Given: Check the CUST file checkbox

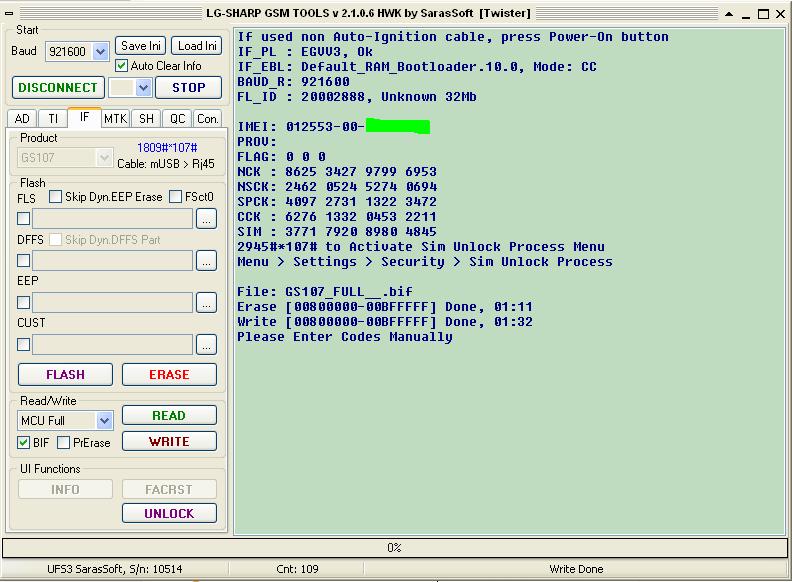Looking at the screenshot, I should pyautogui.click(x=23, y=345).
